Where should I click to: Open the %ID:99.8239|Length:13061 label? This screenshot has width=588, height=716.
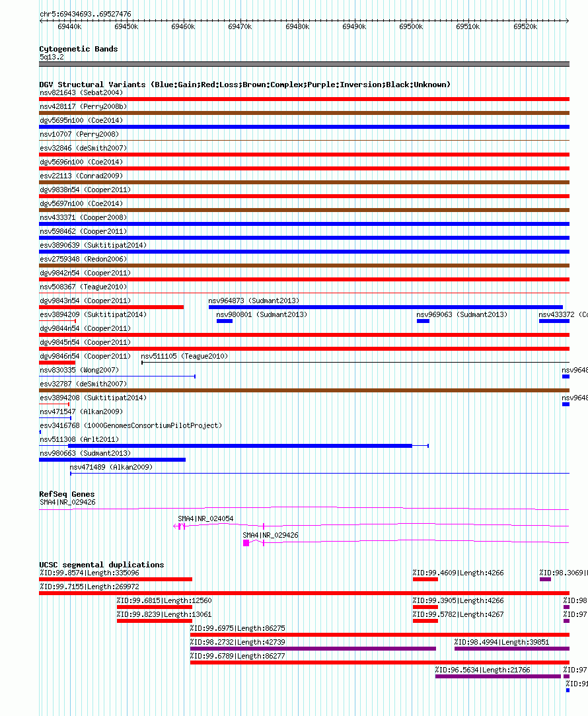pos(165,615)
